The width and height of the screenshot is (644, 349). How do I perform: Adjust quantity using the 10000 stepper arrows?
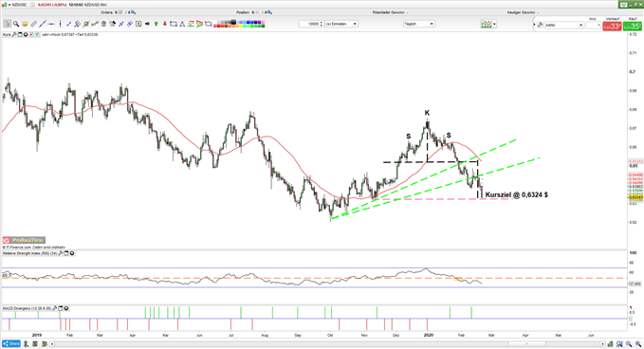tap(322, 24)
